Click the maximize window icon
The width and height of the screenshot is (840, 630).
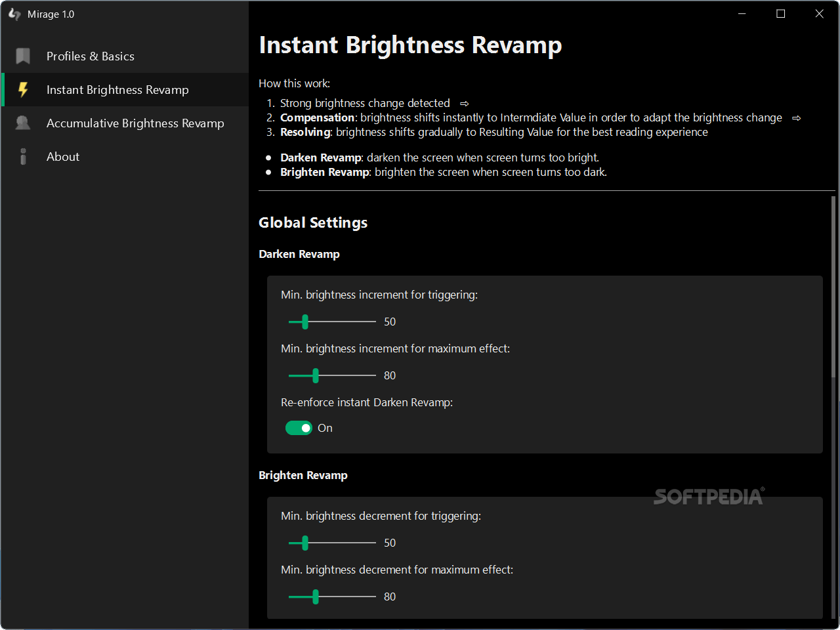[x=780, y=13]
